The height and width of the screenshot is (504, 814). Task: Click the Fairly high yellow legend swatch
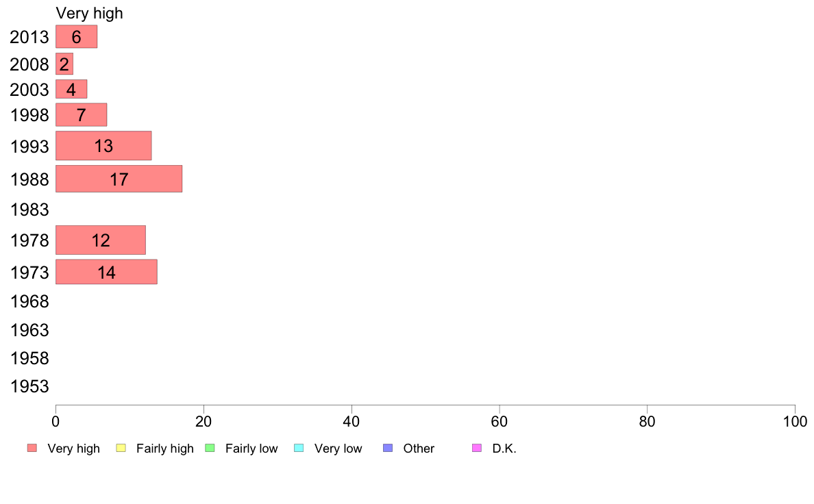tap(121, 448)
